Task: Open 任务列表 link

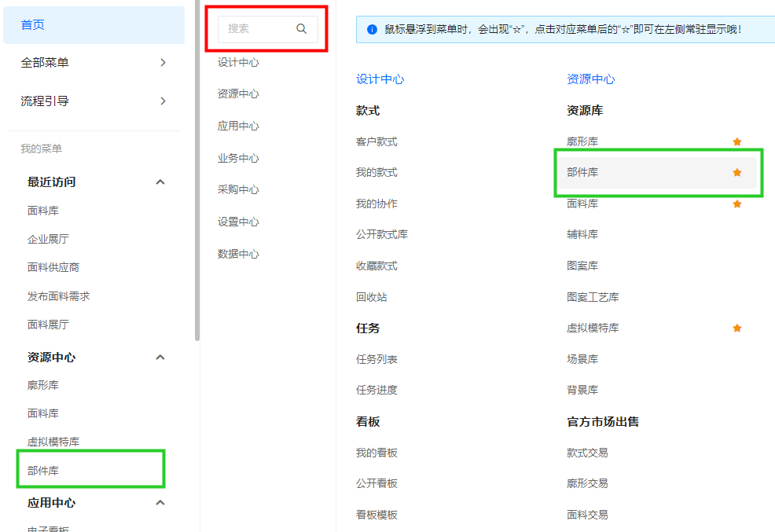Action: click(x=376, y=360)
